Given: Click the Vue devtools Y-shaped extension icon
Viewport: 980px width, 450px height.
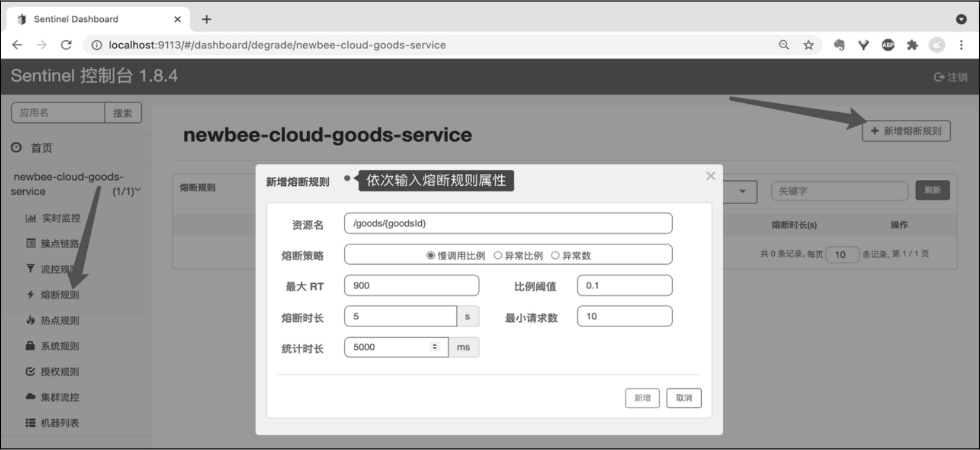Looking at the screenshot, I should click(x=863, y=45).
